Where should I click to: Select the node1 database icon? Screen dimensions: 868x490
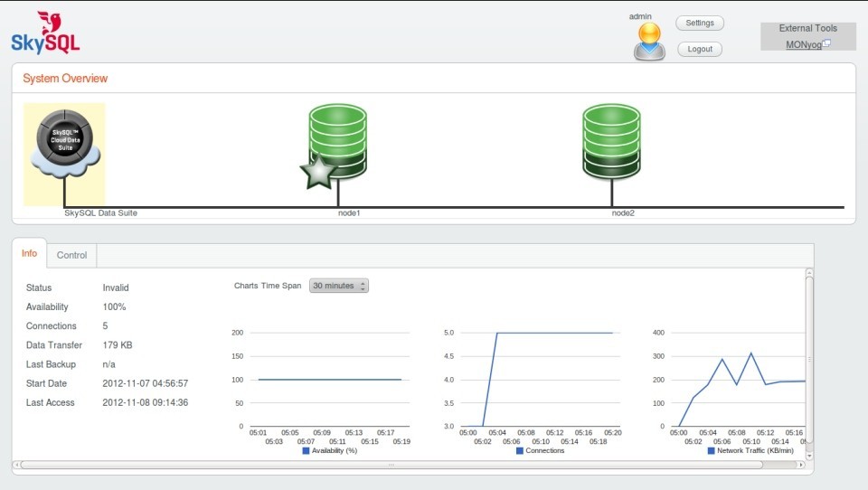point(337,141)
